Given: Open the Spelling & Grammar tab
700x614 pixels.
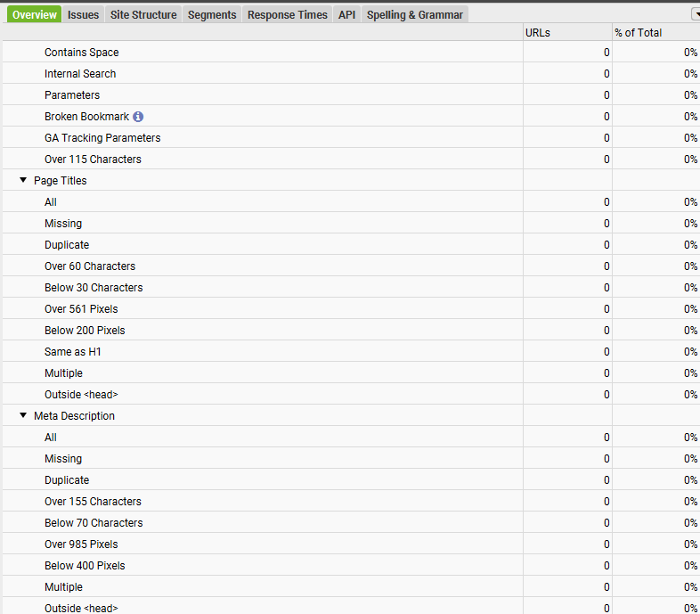Looking at the screenshot, I should pos(415,15).
